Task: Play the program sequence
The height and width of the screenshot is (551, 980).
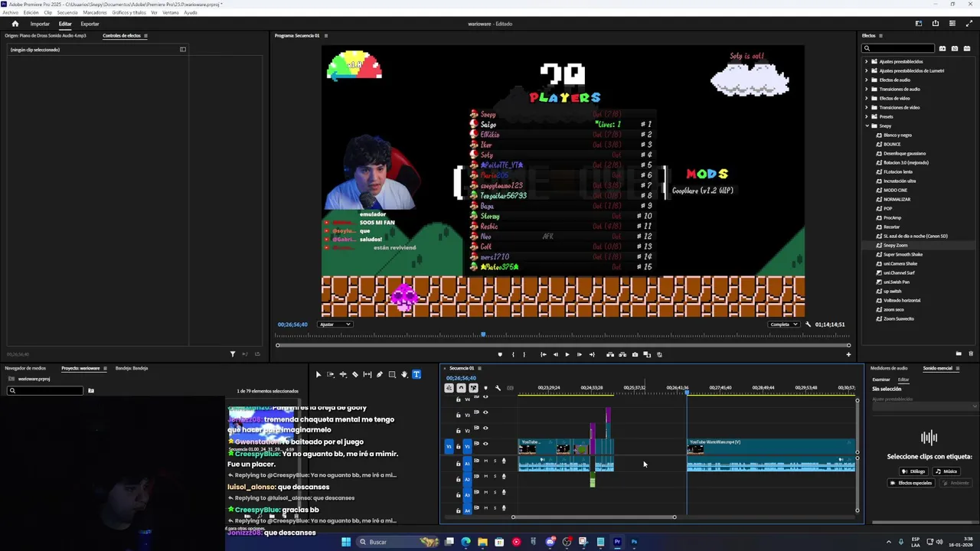Action: pos(567,354)
